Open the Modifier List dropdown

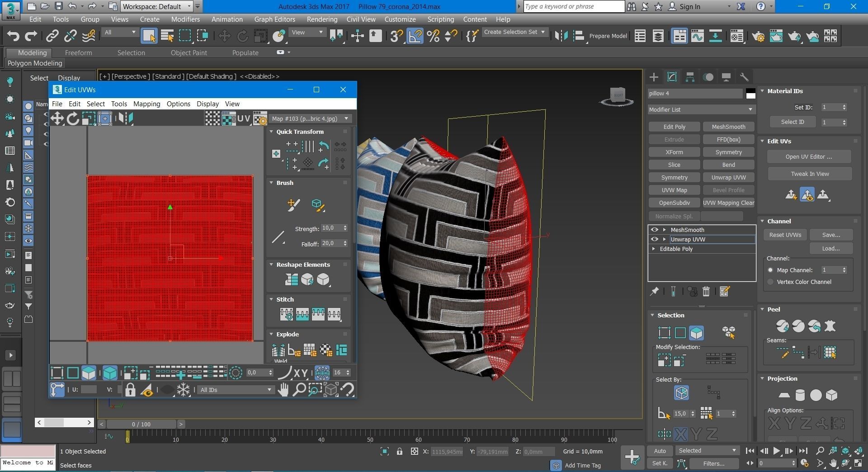[x=701, y=109]
